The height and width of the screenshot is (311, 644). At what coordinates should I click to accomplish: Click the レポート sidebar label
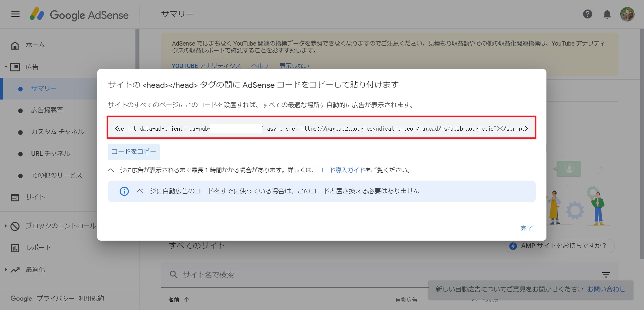click(39, 248)
